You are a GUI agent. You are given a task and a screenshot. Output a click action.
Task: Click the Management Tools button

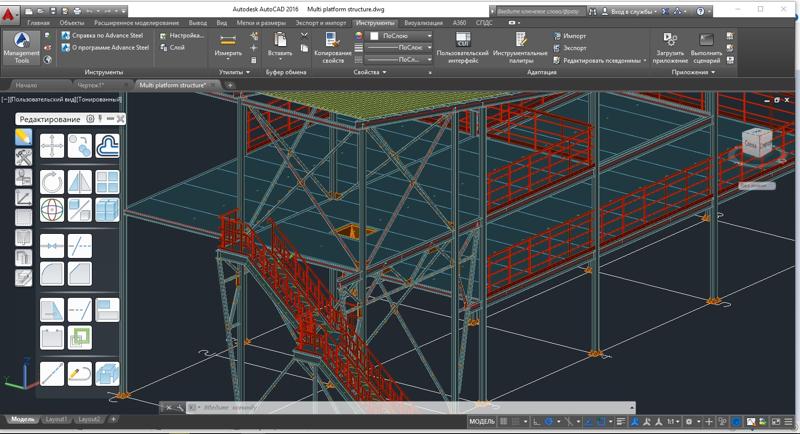click(21, 48)
